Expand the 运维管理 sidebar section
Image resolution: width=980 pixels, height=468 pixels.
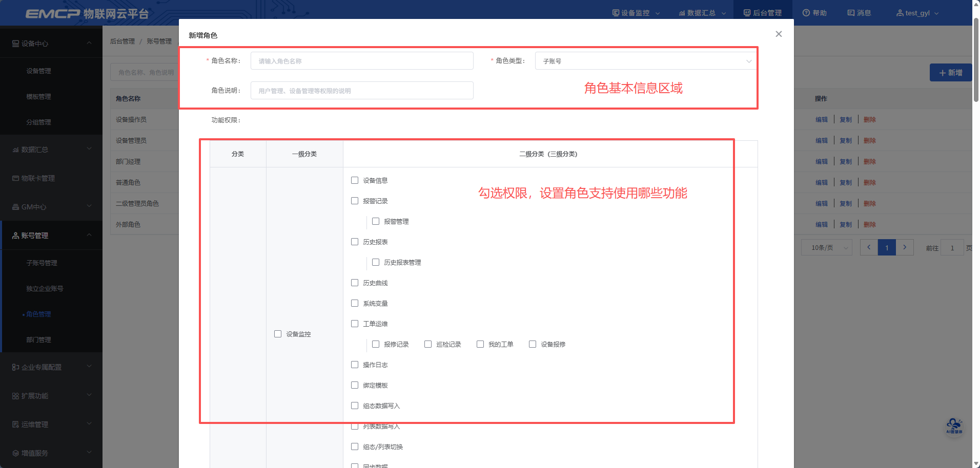[x=51, y=424]
